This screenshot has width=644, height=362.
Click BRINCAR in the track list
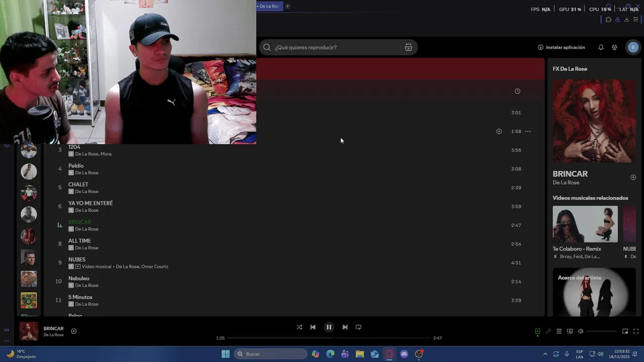(79, 222)
